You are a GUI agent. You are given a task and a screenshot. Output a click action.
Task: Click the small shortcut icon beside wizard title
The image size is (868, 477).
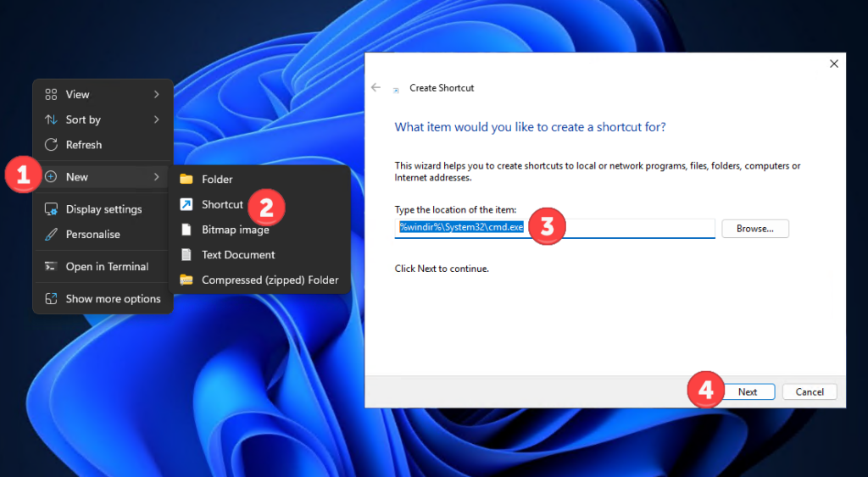[x=396, y=90]
